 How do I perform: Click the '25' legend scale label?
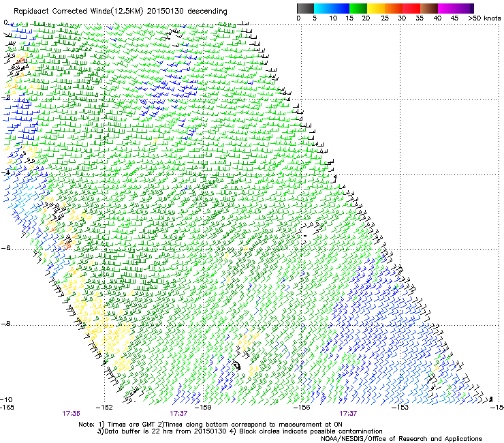pyautogui.click(x=385, y=18)
